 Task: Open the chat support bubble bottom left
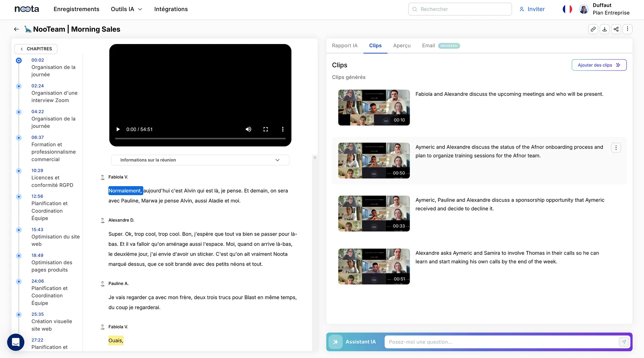[16, 342]
